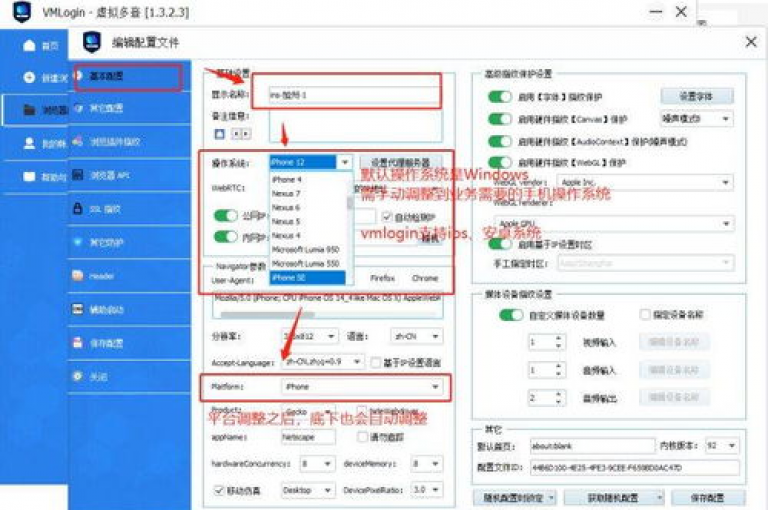Click the save configuration disk icon in menu

click(x=77, y=342)
